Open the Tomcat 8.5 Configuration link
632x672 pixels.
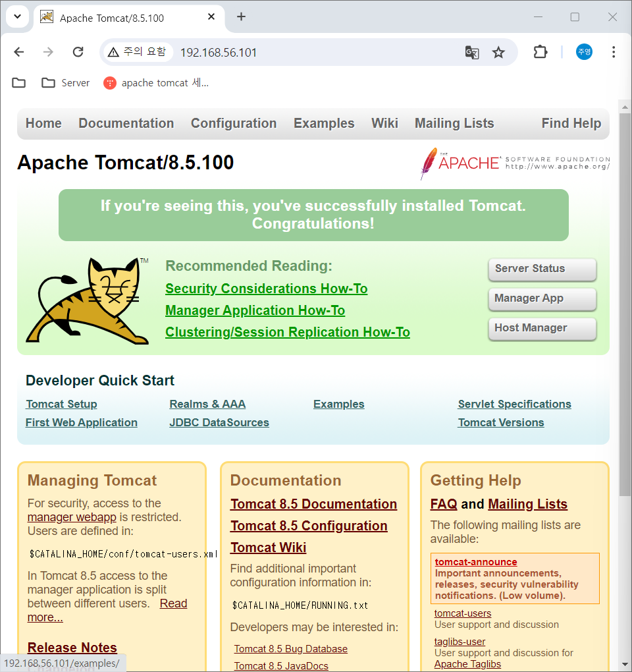coord(309,526)
